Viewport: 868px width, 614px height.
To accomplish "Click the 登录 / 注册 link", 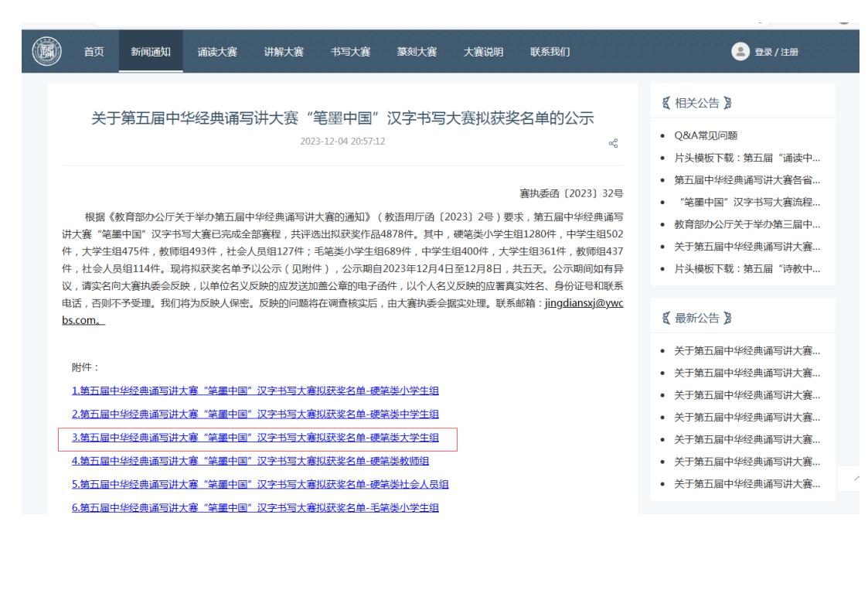I will coord(777,52).
